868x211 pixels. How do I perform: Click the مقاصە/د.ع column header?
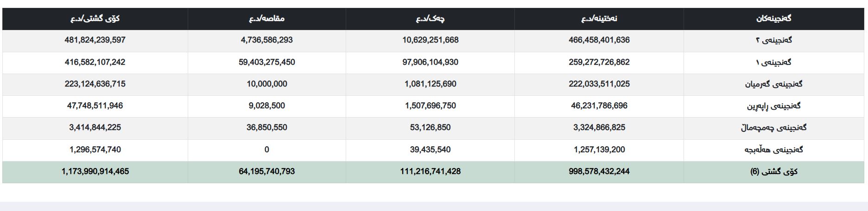coord(266,19)
